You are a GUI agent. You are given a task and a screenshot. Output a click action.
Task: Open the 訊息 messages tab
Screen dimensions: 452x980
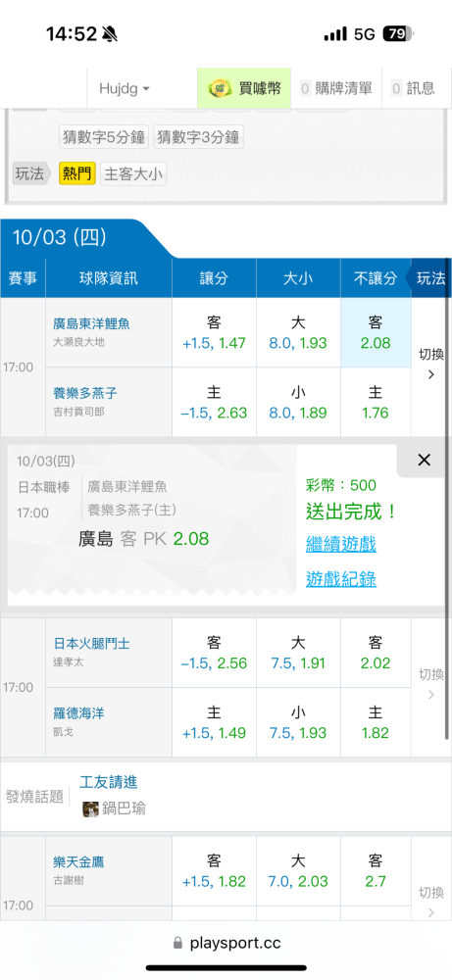click(x=413, y=89)
